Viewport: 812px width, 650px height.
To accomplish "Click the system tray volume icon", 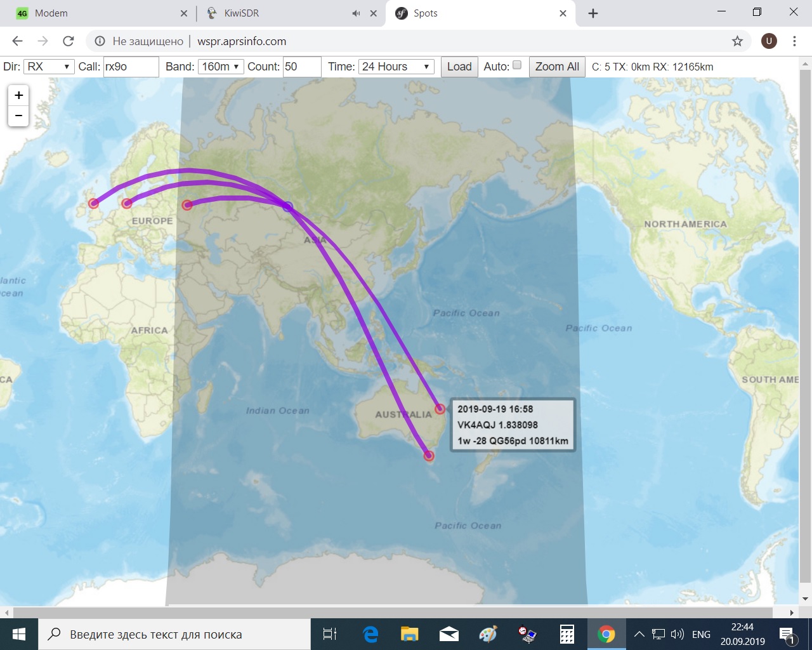I will coord(678,633).
